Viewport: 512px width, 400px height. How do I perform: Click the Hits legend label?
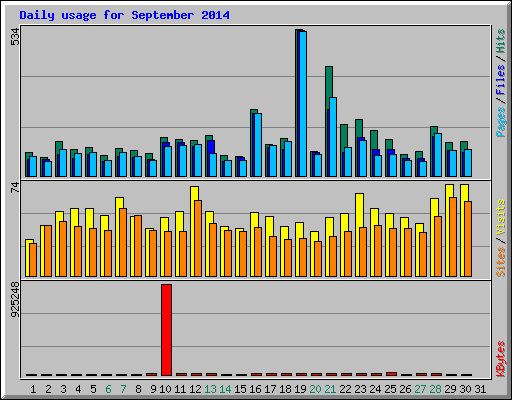tap(501, 41)
